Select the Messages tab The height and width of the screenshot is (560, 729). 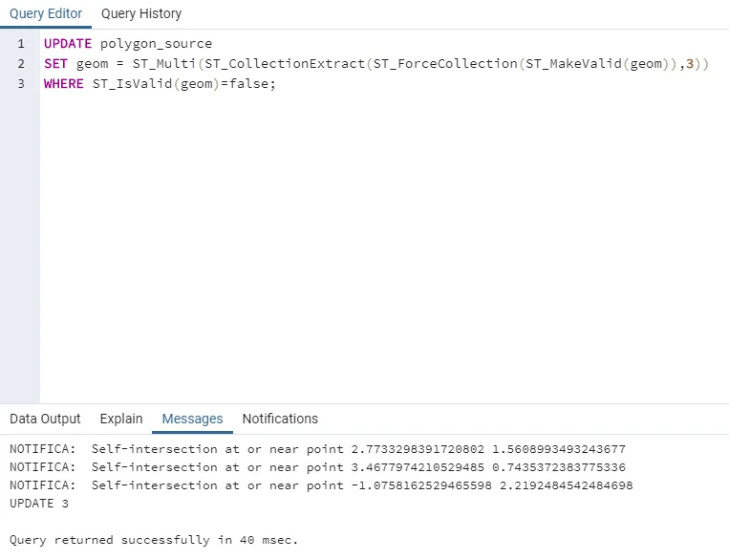point(192,420)
